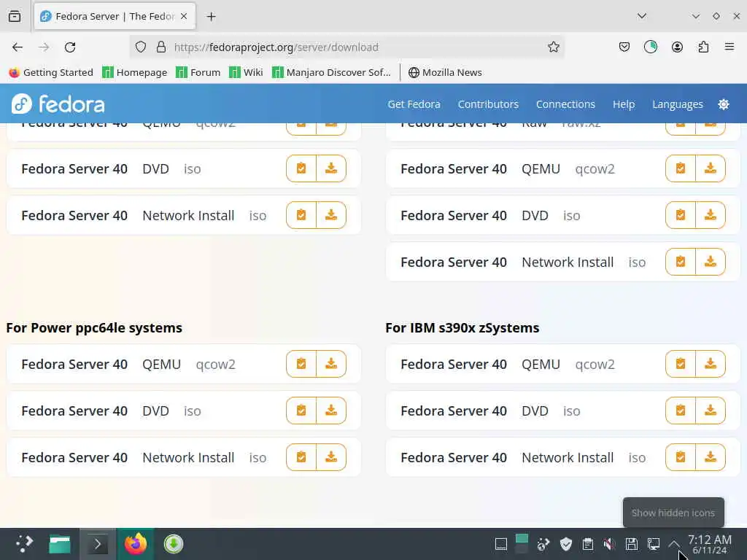747x560 pixels.
Task: Focus the fedoraproject.org address bar
Action: point(347,47)
